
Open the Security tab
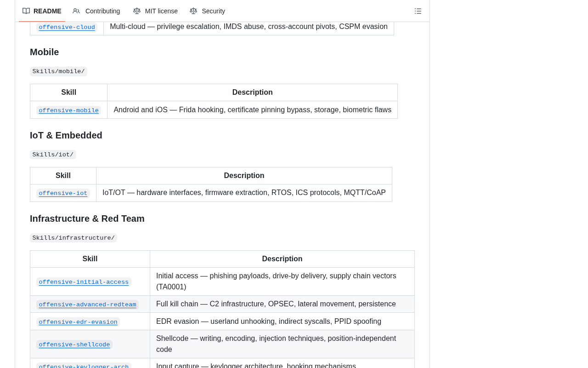pyautogui.click(x=208, y=11)
